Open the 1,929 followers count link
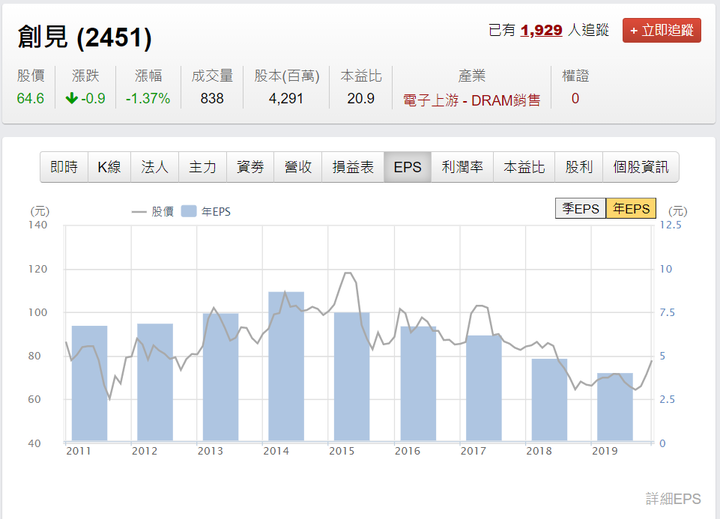This screenshot has width=720, height=519. pos(541,30)
